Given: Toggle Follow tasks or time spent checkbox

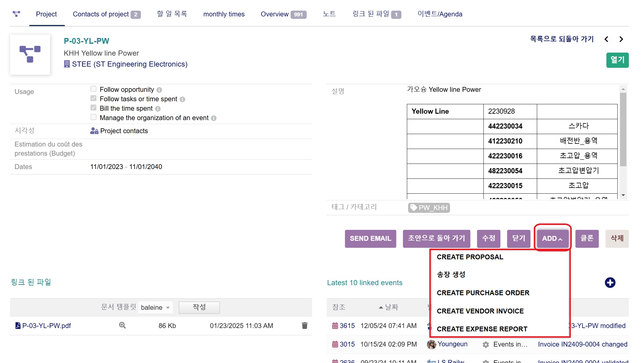Looking at the screenshot, I should 94,98.
